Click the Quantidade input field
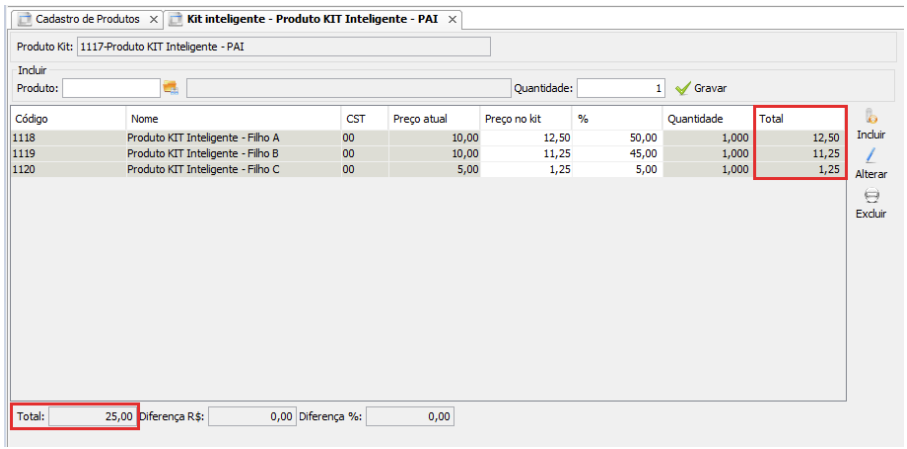Screen dimensions: 907x449 point(620,88)
